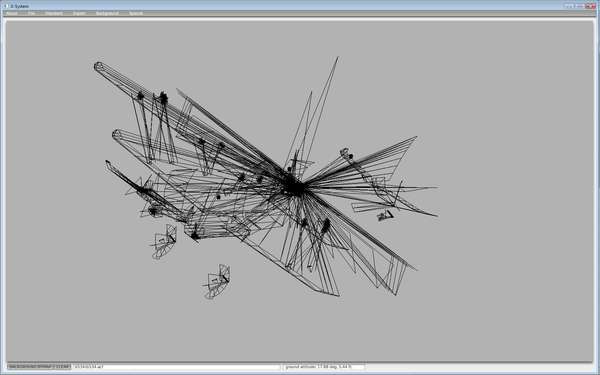
Task: Click the application icon in title bar
Action: click(6, 6)
